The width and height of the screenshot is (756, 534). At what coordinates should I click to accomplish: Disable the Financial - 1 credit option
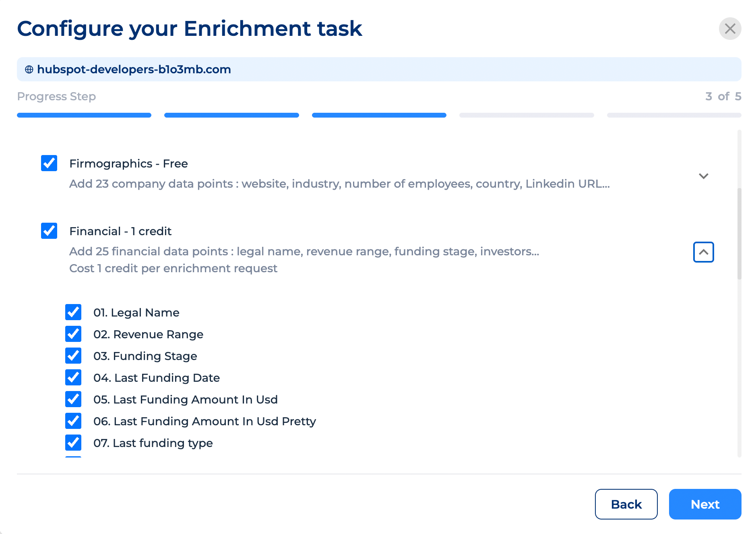pos(49,231)
